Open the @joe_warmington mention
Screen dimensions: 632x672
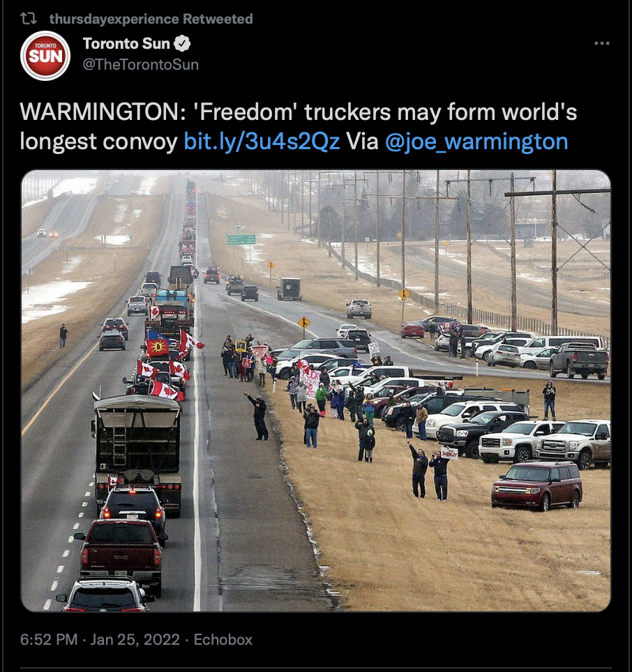(x=476, y=142)
